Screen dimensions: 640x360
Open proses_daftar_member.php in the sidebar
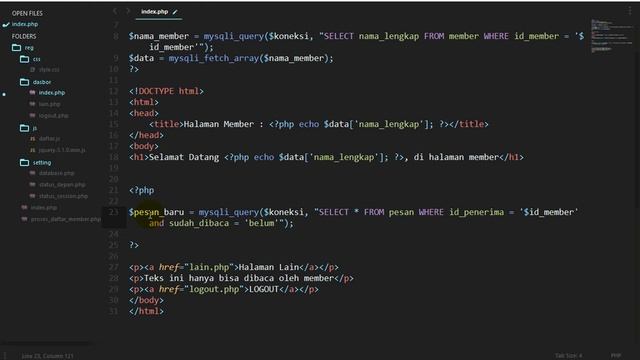tap(66, 219)
